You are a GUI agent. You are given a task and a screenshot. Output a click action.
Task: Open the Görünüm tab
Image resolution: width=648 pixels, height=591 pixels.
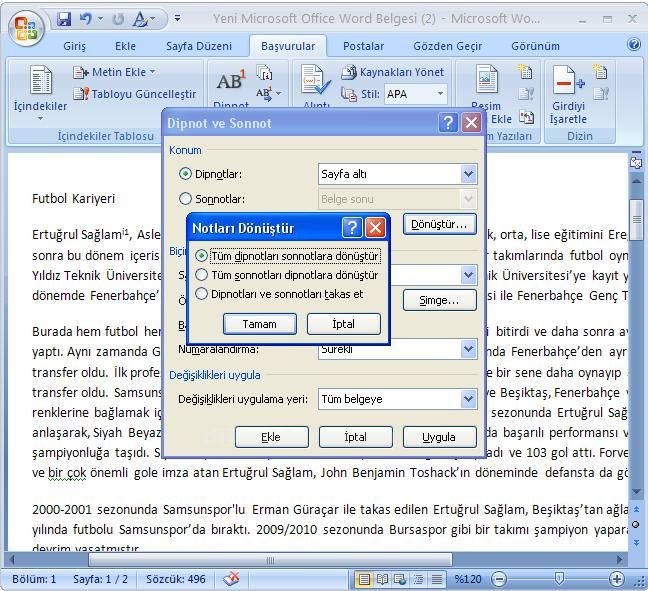coord(535,46)
